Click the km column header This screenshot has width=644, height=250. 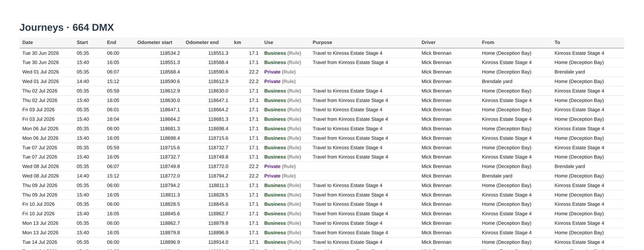click(237, 42)
